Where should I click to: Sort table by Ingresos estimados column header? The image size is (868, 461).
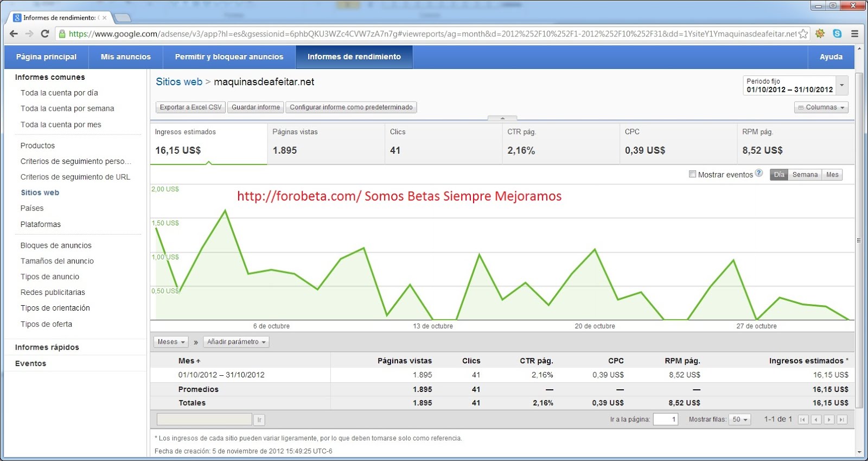click(x=808, y=361)
